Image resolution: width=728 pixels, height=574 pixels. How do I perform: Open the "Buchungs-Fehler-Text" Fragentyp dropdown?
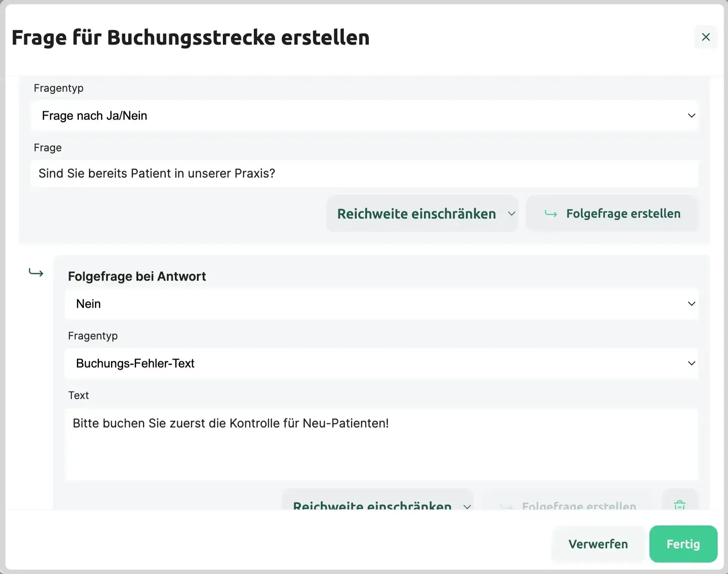coord(381,363)
